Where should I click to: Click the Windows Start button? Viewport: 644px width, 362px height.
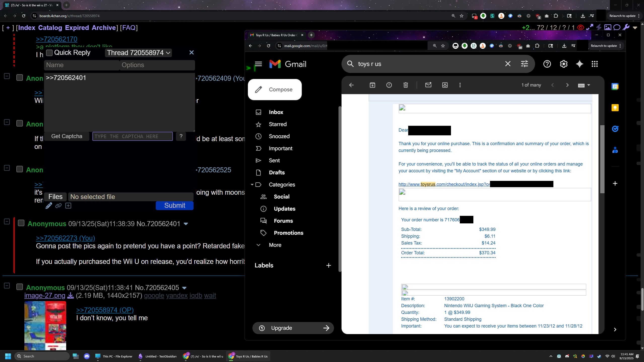click(8, 356)
